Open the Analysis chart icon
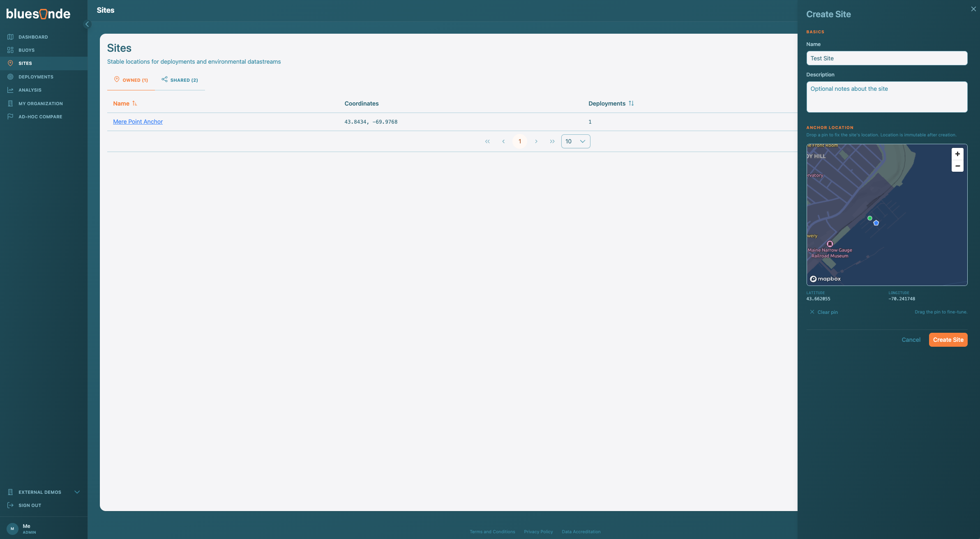Viewport: 980px width, 539px height. pos(10,90)
